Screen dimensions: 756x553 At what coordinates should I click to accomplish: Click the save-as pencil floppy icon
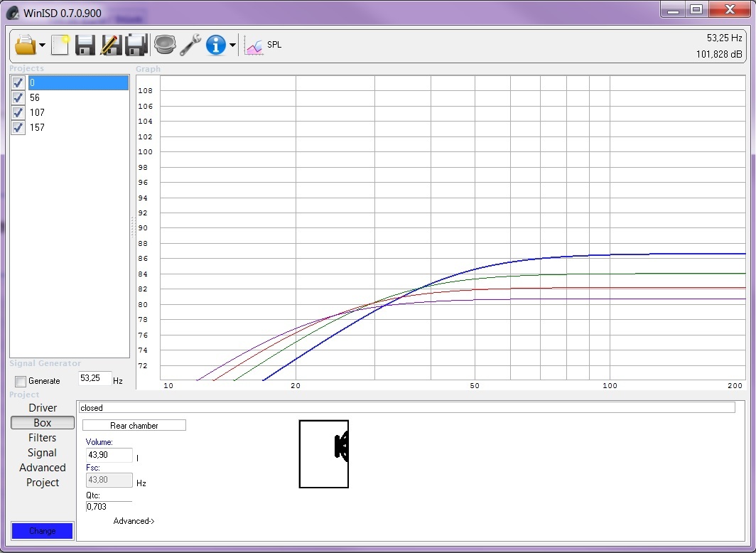point(111,45)
